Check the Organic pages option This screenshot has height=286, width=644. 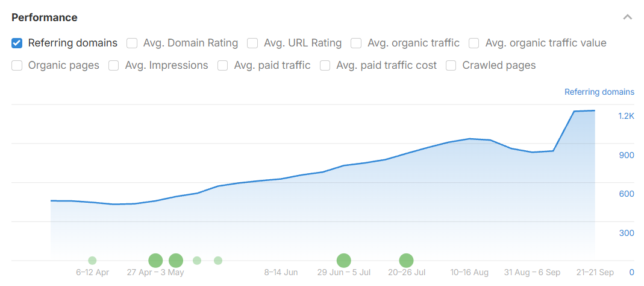coord(17,65)
